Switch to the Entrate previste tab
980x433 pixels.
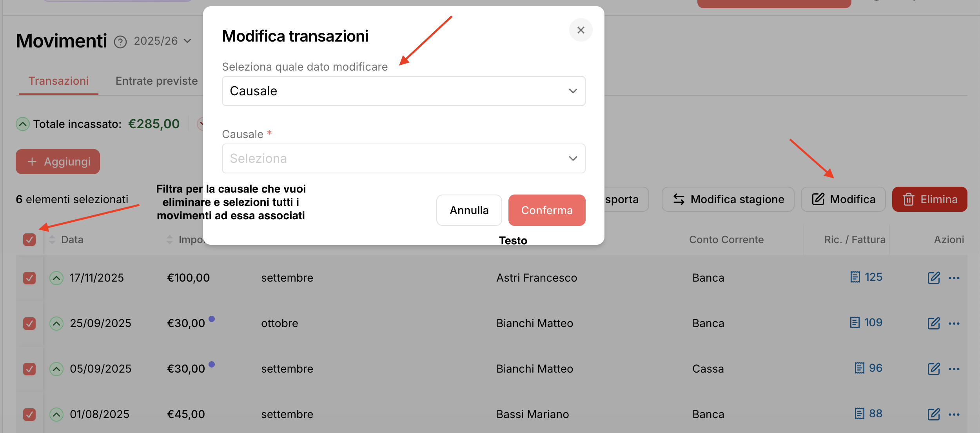click(156, 81)
